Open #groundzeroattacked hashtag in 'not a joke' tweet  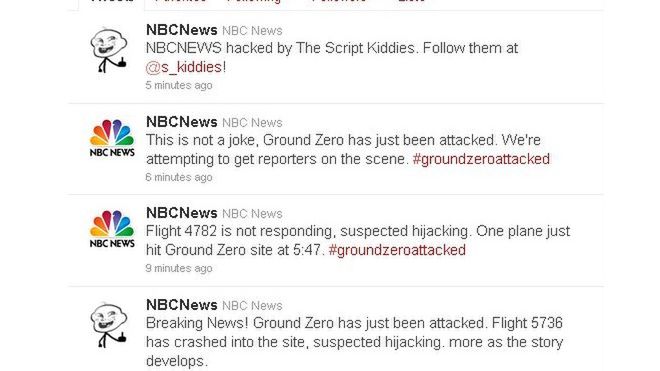pyautogui.click(x=481, y=159)
